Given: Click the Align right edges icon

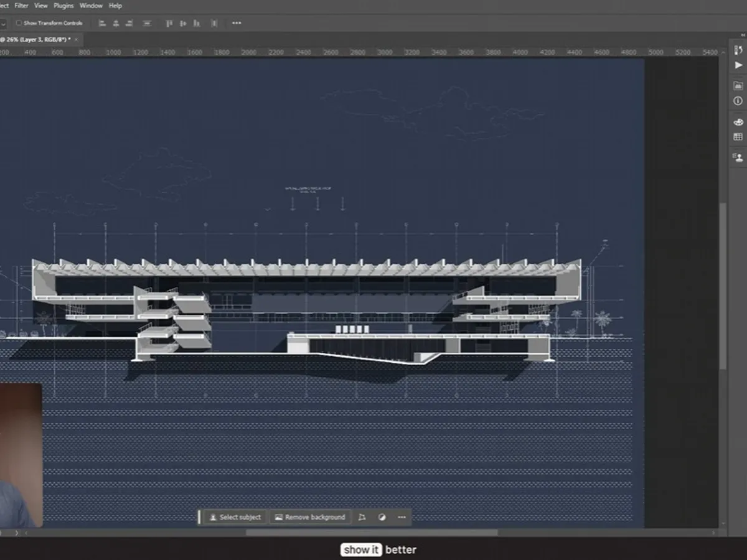Looking at the screenshot, I should [129, 23].
